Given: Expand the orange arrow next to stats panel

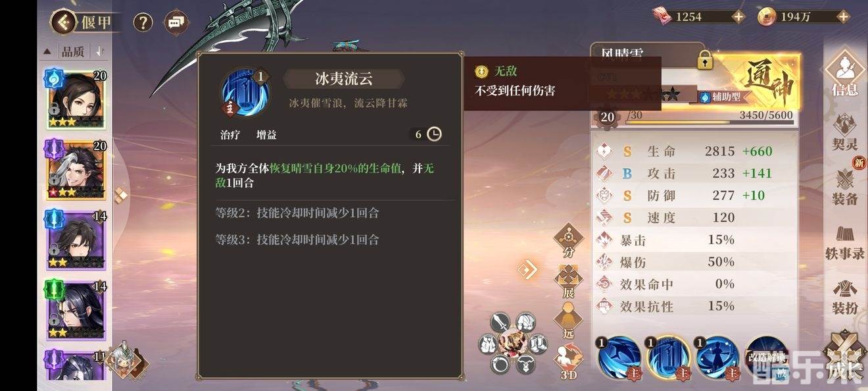Looking at the screenshot, I should click(528, 270).
